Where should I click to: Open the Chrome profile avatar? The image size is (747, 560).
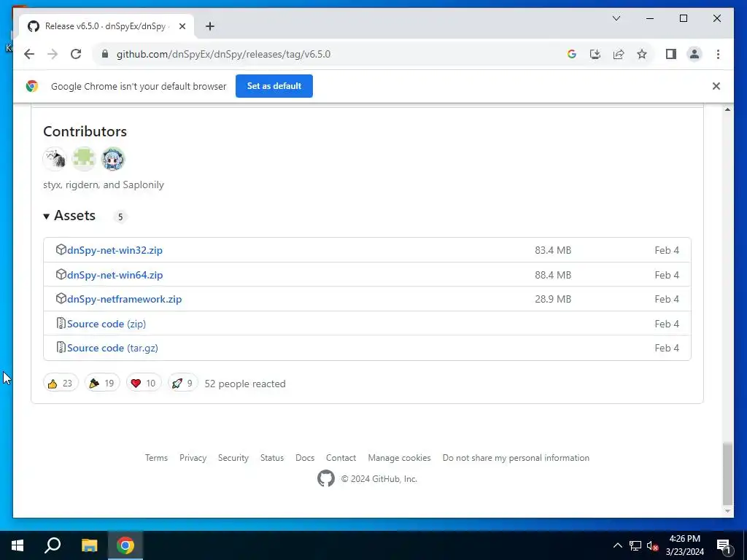pyautogui.click(x=694, y=54)
